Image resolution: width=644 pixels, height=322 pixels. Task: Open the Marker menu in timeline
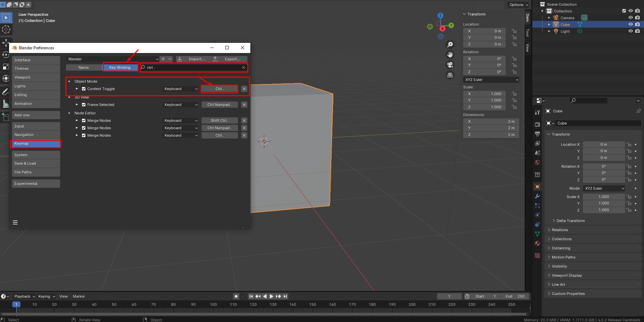pyautogui.click(x=79, y=296)
